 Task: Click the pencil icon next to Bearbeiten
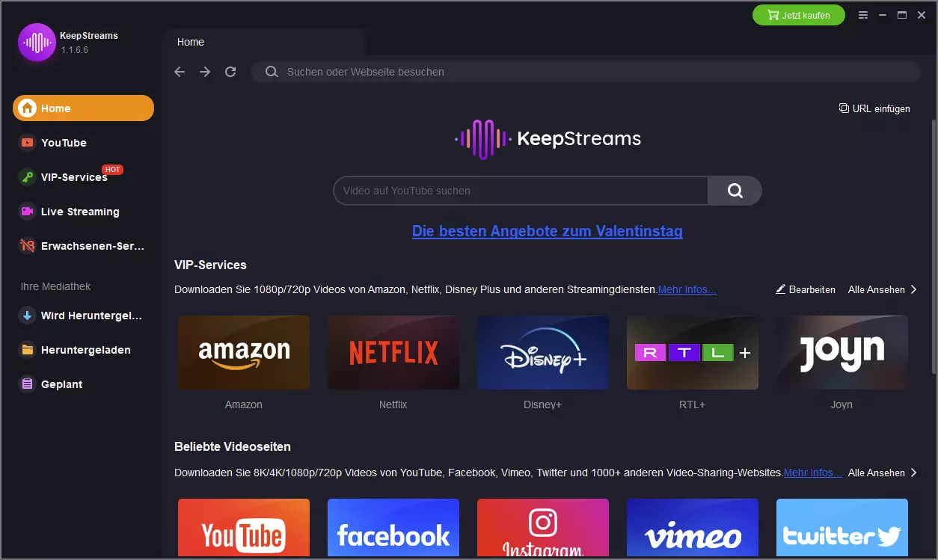click(x=781, y=289)
